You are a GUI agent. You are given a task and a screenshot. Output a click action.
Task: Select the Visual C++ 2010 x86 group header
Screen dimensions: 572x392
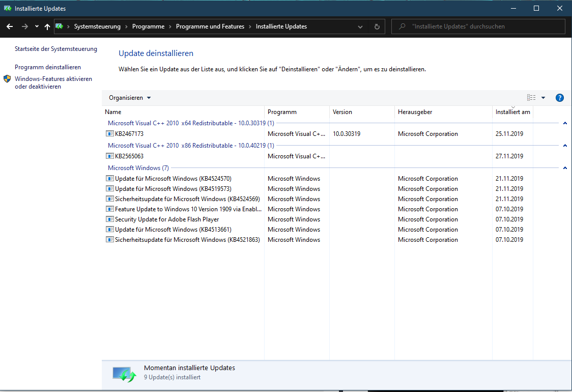[x=191, y=146]
